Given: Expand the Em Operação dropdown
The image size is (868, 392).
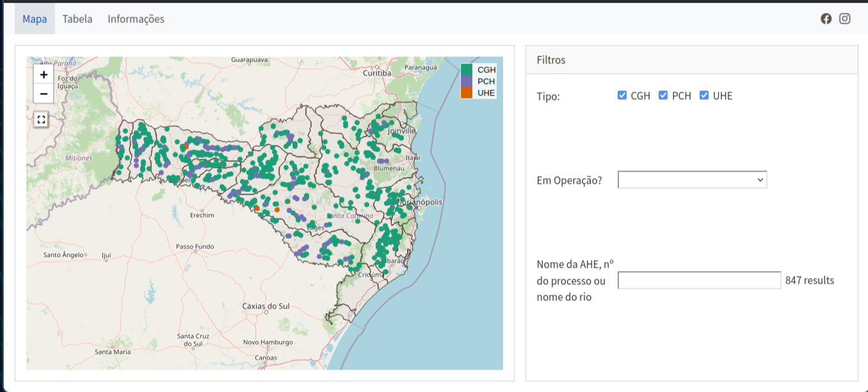Looking at the screenshot, I should (x=692, y=180).
